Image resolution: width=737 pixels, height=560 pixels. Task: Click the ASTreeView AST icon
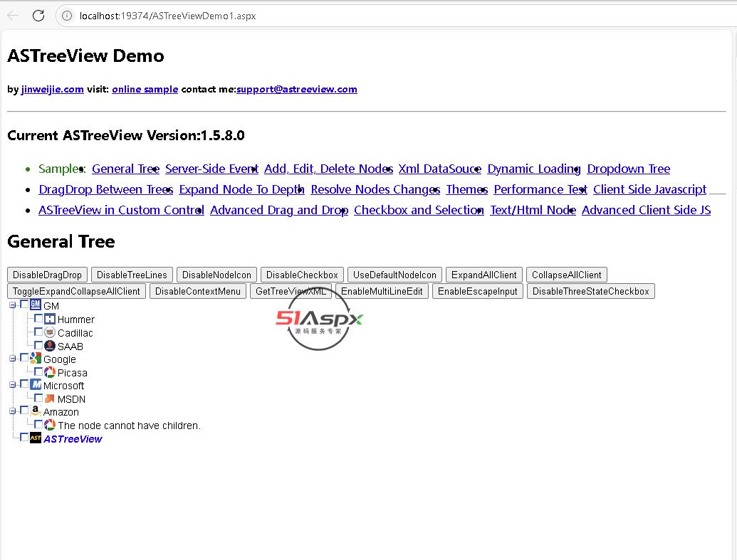[36, 438]
